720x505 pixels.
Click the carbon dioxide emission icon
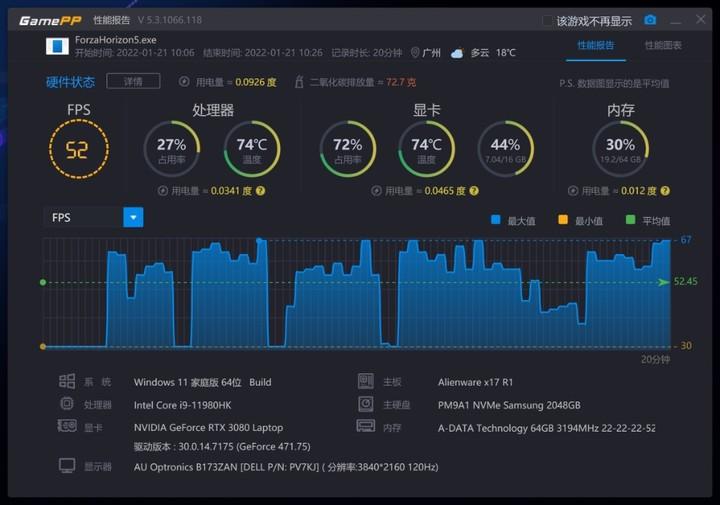299,82
